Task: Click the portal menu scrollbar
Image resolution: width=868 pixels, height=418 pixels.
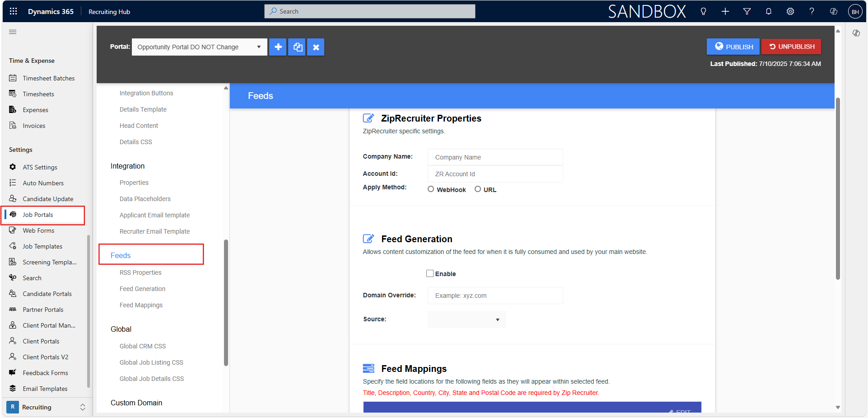Action: 226,302
